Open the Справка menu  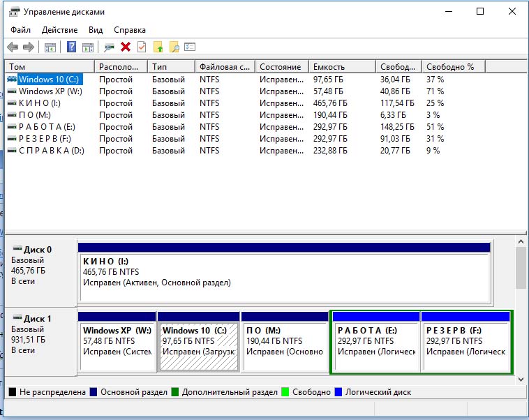pos(129,30)
